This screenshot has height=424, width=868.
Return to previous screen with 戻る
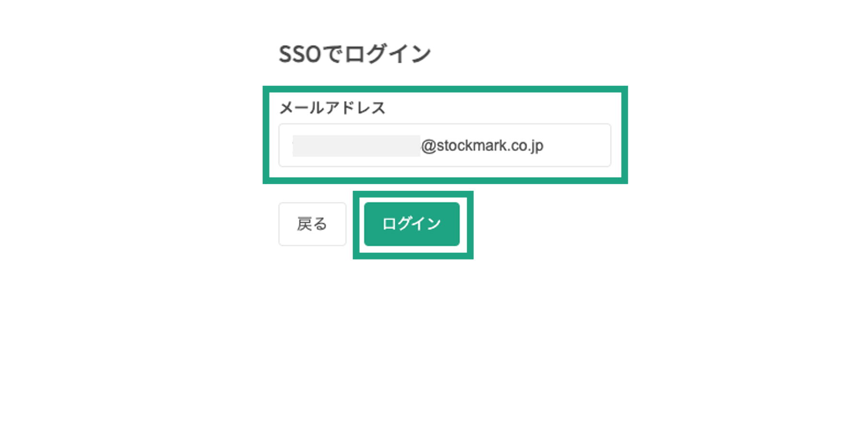coord(312,224)
